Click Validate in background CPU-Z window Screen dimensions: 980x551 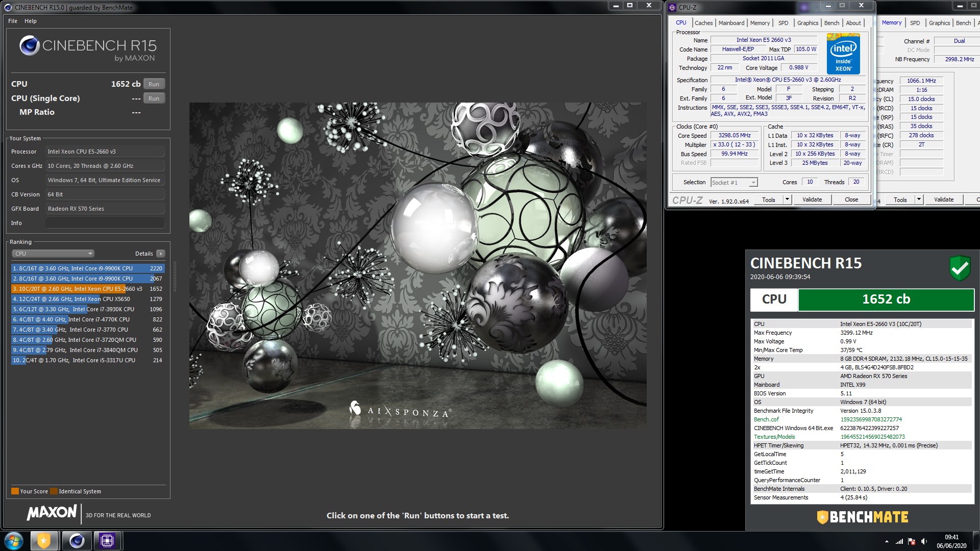(x=944, y=200)
